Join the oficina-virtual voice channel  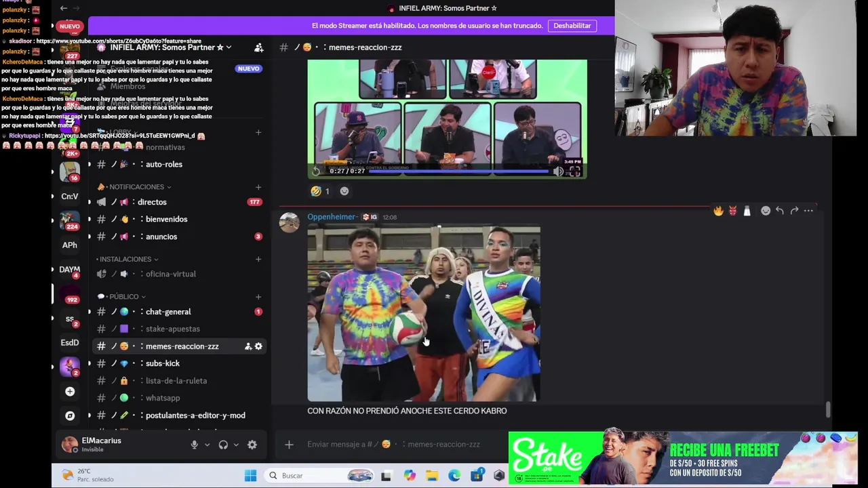[178, 274]
